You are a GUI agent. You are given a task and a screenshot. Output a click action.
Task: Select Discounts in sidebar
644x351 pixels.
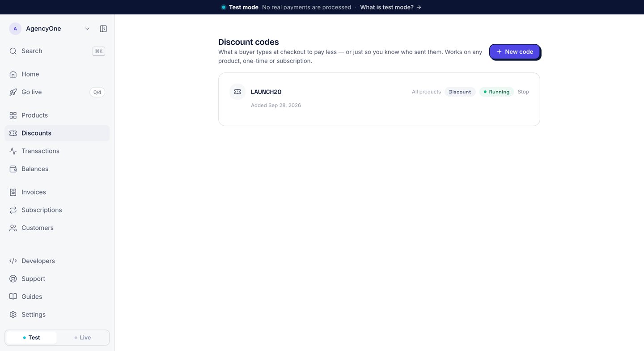57,133
